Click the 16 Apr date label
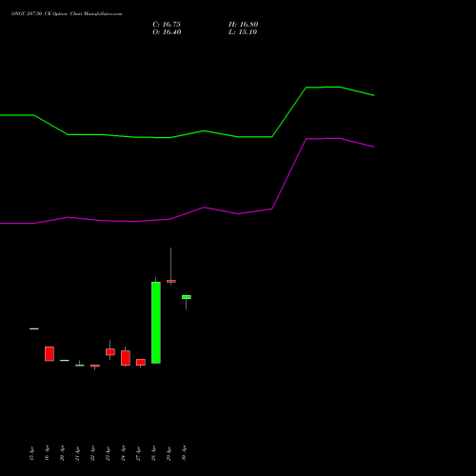 coord(47,453)
